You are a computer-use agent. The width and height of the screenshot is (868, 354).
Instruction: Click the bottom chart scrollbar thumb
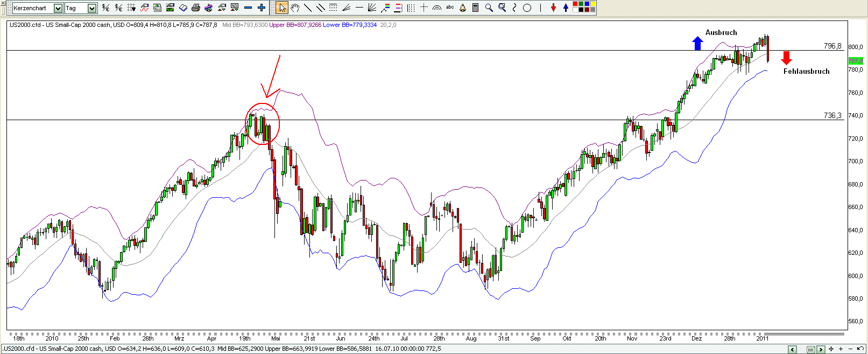pos(811,350)
